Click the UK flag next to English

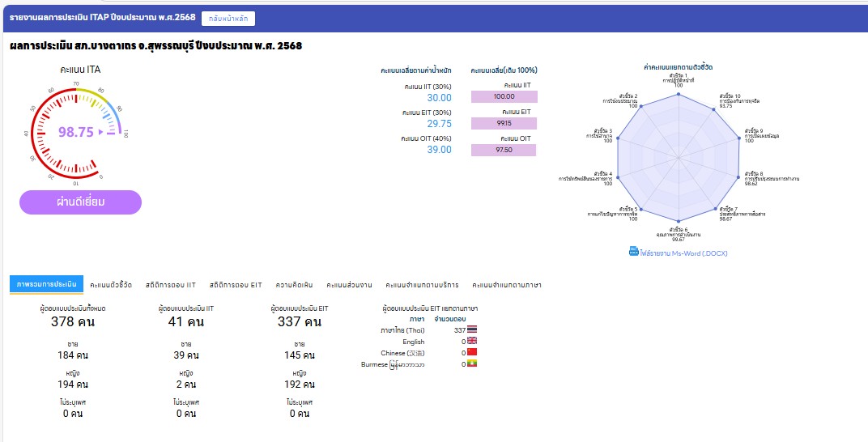[x=472, y=342]
